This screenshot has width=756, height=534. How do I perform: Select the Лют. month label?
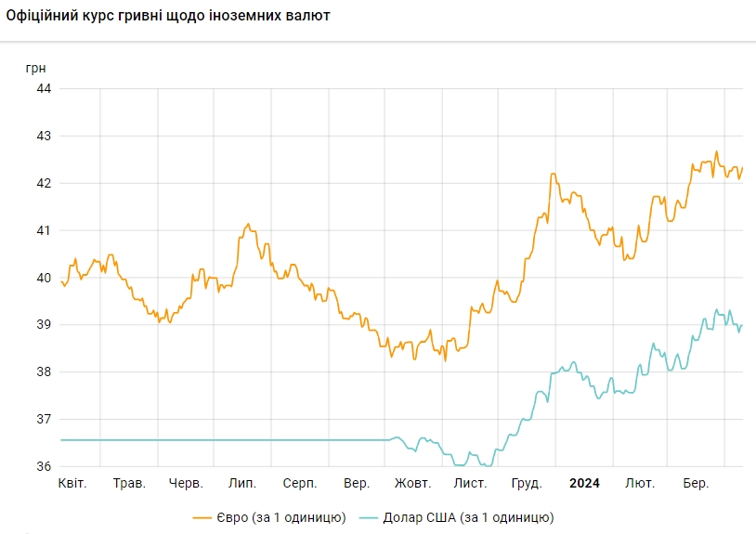pos(640,484)
